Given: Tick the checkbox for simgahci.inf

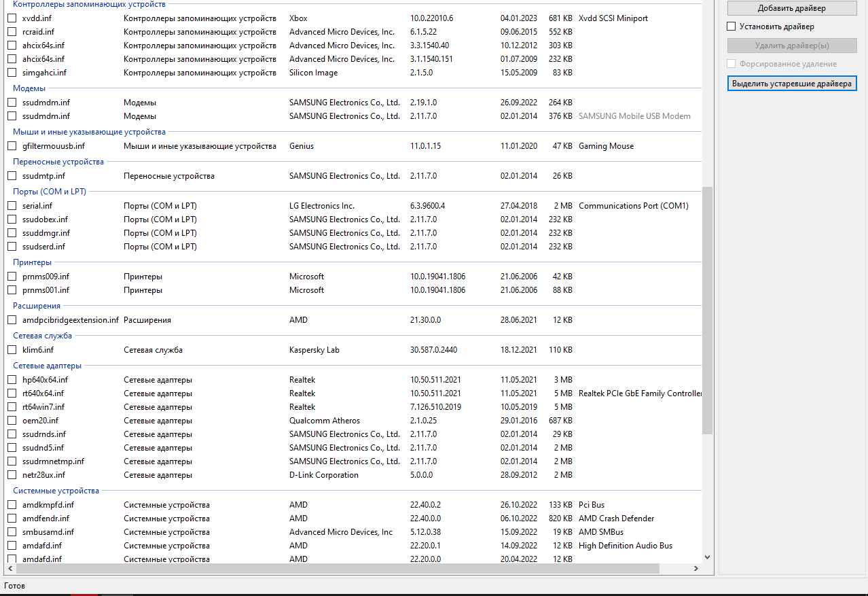Looking at the screenshot, I should click(12, 73).
